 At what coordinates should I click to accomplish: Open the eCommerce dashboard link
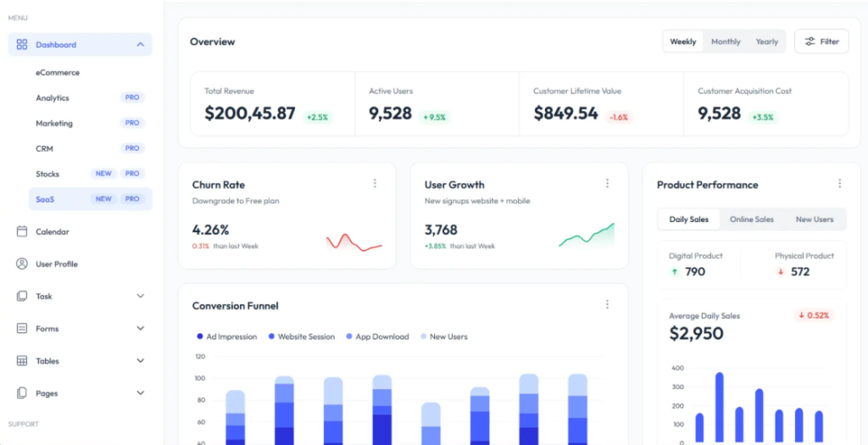(58, 73)
